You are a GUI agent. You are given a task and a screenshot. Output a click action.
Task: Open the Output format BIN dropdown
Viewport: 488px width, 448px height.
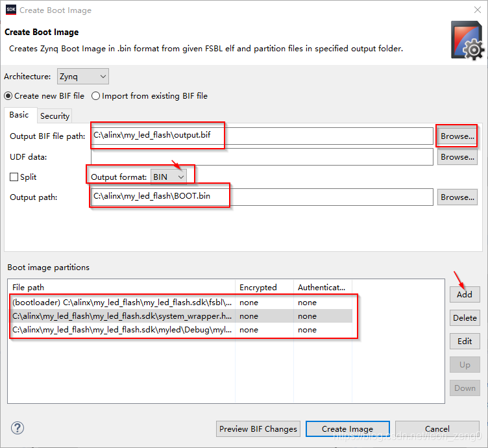pos(169,177)
